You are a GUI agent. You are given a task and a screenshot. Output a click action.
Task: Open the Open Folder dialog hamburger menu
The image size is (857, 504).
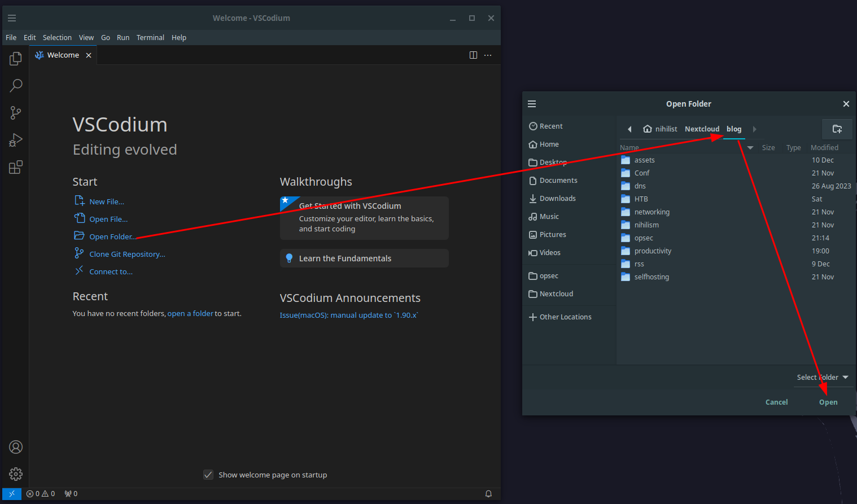[x=532, y=104]
